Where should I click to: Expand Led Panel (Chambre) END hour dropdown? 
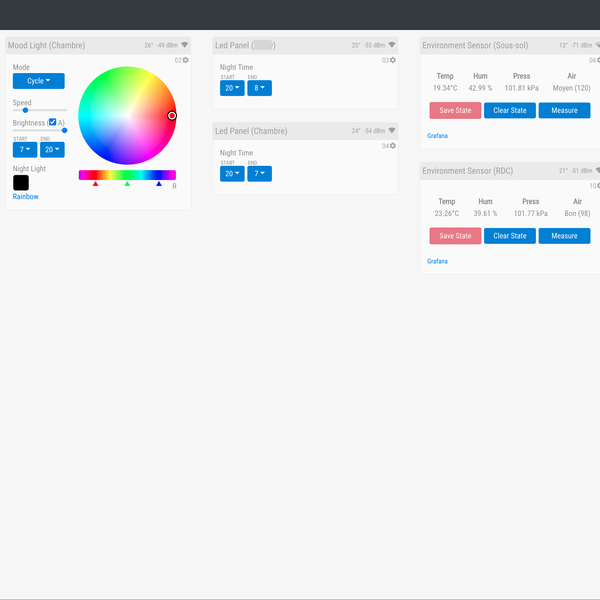[x=259, y=173]
